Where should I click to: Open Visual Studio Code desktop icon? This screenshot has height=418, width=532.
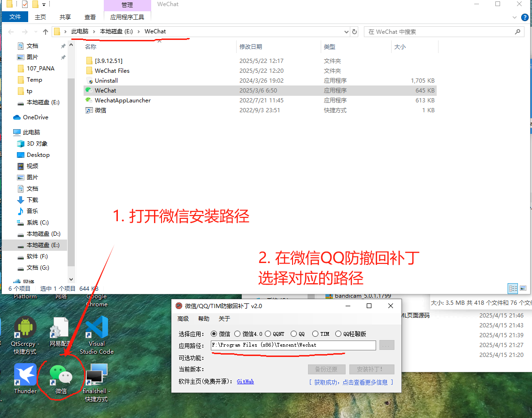(x=97, y=329)
